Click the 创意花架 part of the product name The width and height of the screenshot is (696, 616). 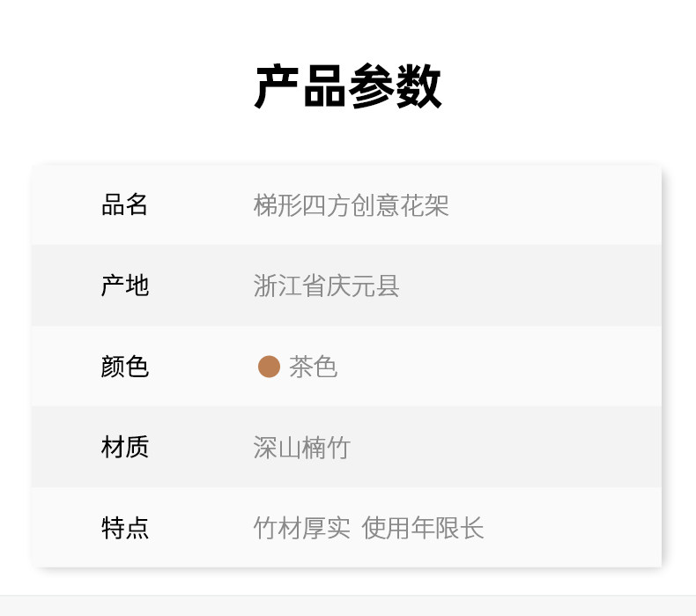pos(400,205)
